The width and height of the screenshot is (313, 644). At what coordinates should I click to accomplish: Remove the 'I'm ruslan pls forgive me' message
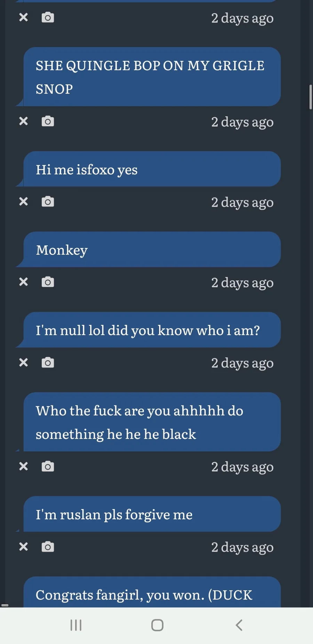pos(23,547)
